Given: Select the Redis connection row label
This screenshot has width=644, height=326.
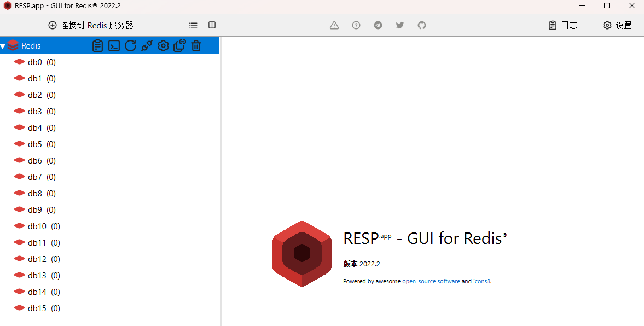Looking at the screenshot, I should pyautogui.click(x=31, y=45).
